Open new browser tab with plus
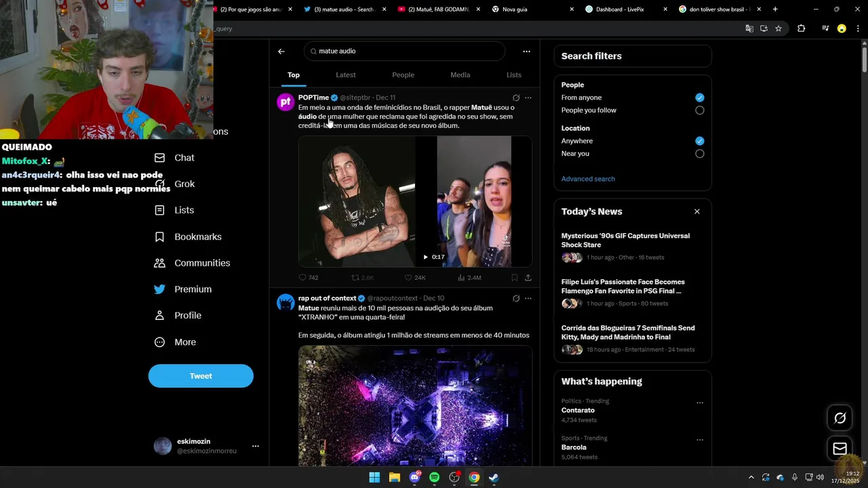Screen dimensions: 868x488 pyautogui.click(x=775, y=9)
